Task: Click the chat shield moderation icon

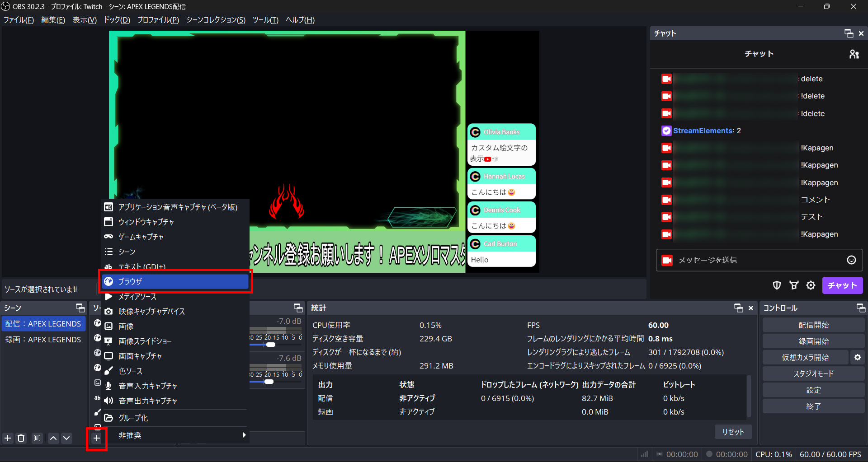Action: point(777,285)
